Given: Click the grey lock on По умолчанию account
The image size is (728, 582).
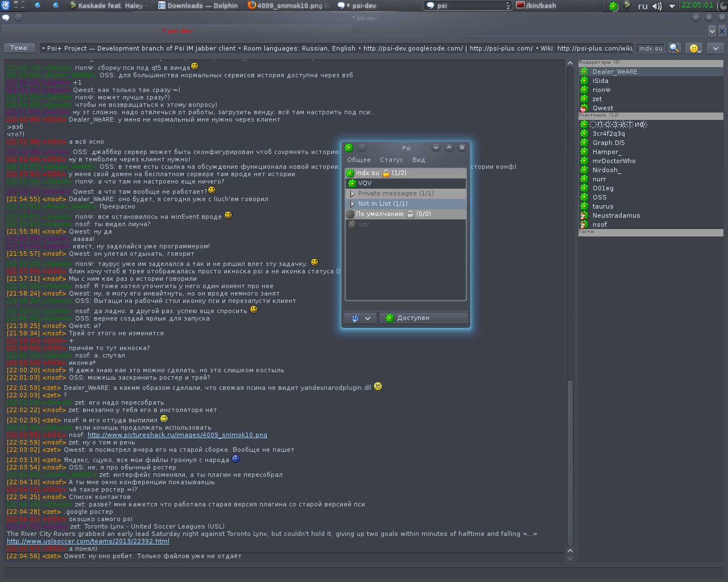Looking at the screenshot, I should click(410, 214).
